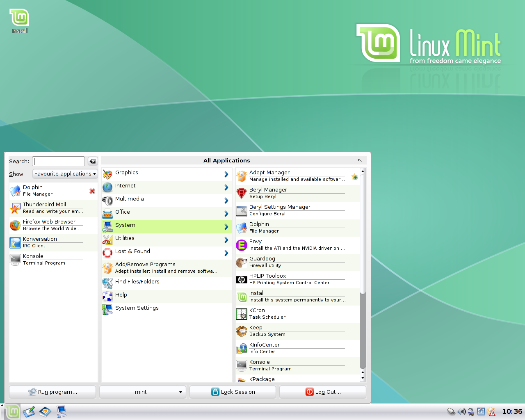
Task: Click the Dolphin icon in Favourite applications
Action: [x=15, y=191]
